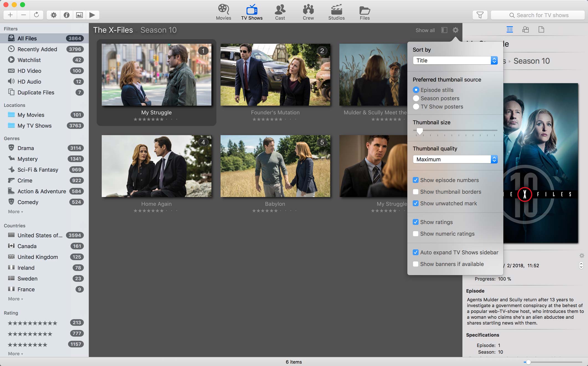Screen dimensions: 588x366
Task: Enable Show banners if available
Action: point(448,264)
